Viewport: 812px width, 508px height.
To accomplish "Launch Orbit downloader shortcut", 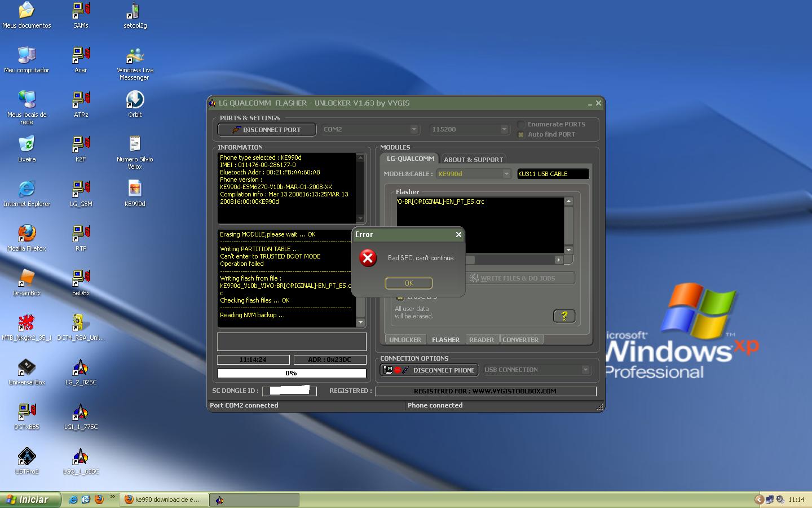I will click(x=135, y=104).
